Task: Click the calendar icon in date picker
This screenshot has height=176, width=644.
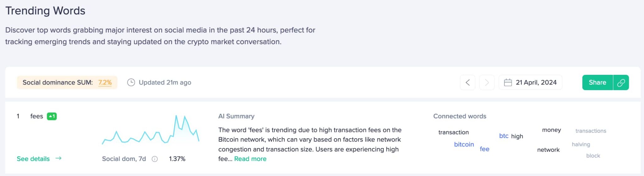Action: tap(508, 83)
